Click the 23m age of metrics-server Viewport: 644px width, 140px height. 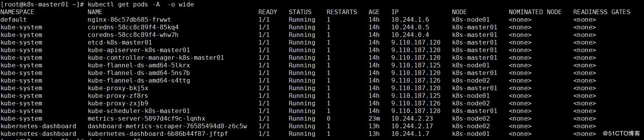tap(374, 119)
